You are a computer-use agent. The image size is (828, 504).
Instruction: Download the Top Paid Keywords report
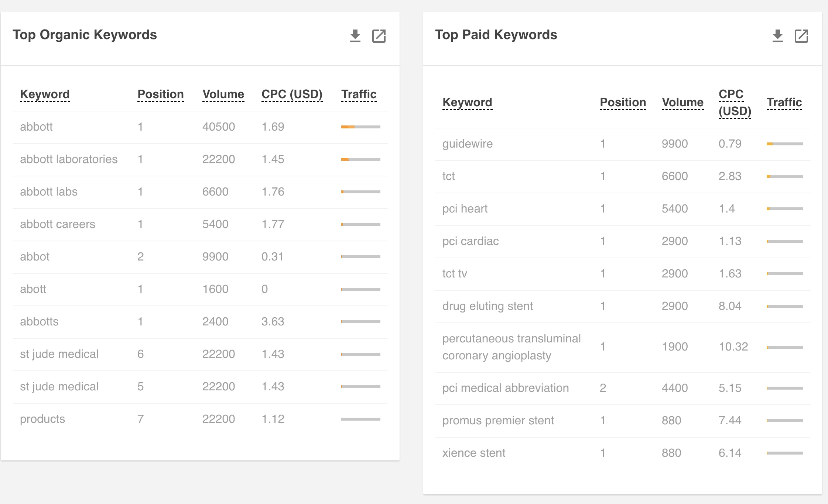coord(777,36)
